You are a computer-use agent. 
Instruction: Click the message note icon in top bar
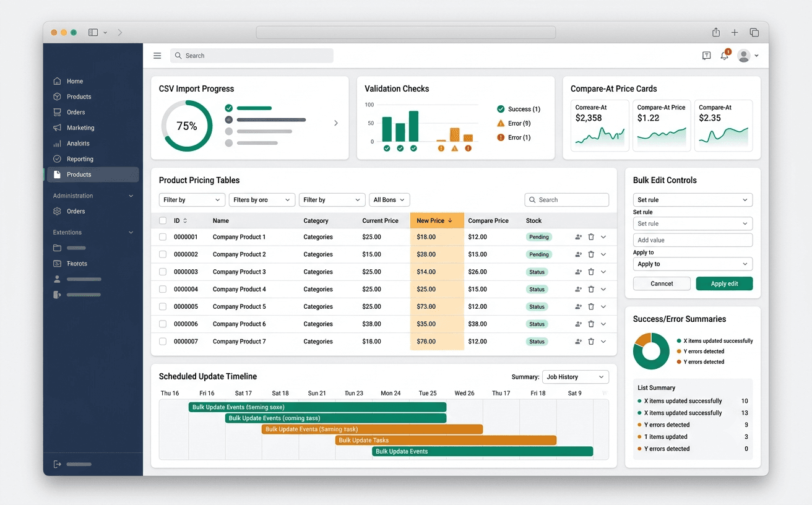coord(706,56)
